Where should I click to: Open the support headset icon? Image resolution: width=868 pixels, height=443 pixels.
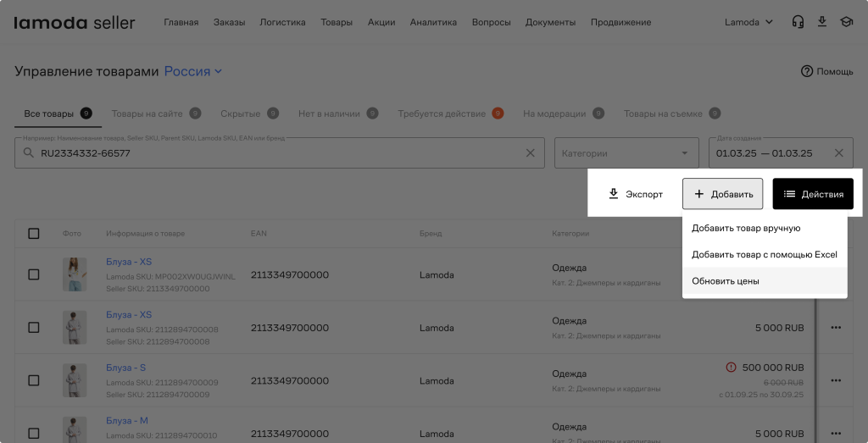tap(798, 22)
